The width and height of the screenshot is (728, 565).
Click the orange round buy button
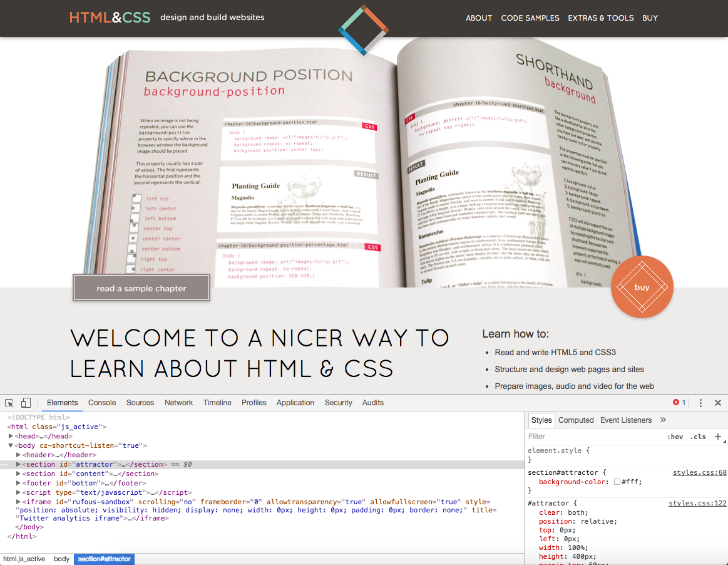click(642, 287)
